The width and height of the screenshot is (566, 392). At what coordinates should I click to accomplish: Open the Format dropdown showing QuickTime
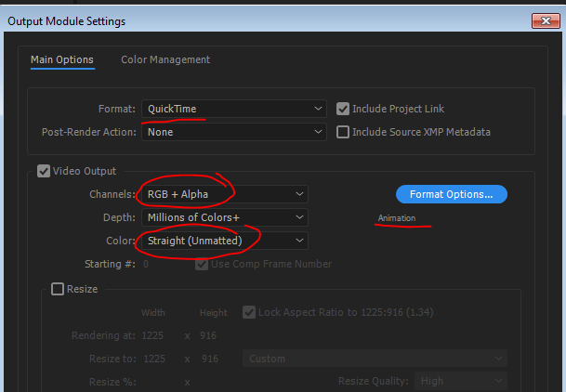(x=234, y=109)
